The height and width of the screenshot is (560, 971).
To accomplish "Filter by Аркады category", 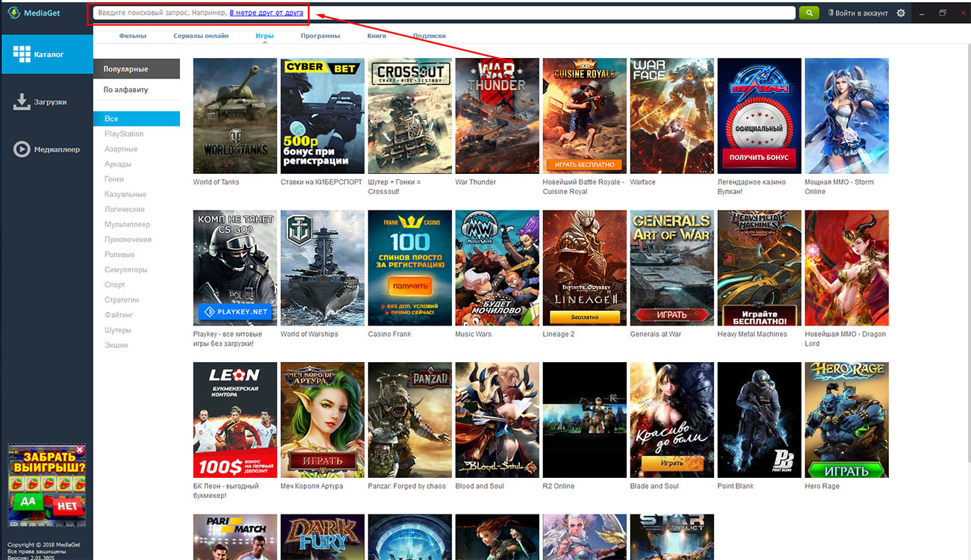I will click(118, 164).
